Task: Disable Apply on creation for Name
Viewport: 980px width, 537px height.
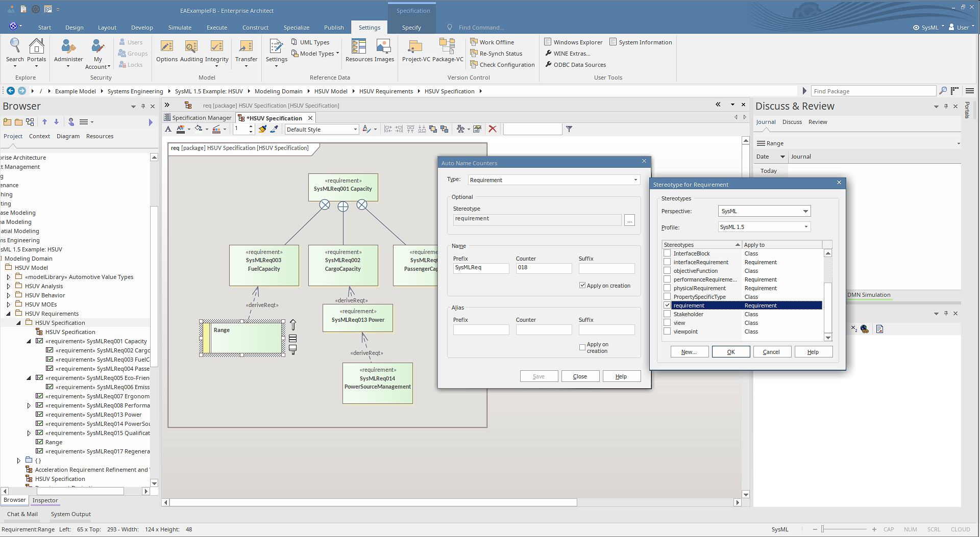Action: [x=582, y=286]
